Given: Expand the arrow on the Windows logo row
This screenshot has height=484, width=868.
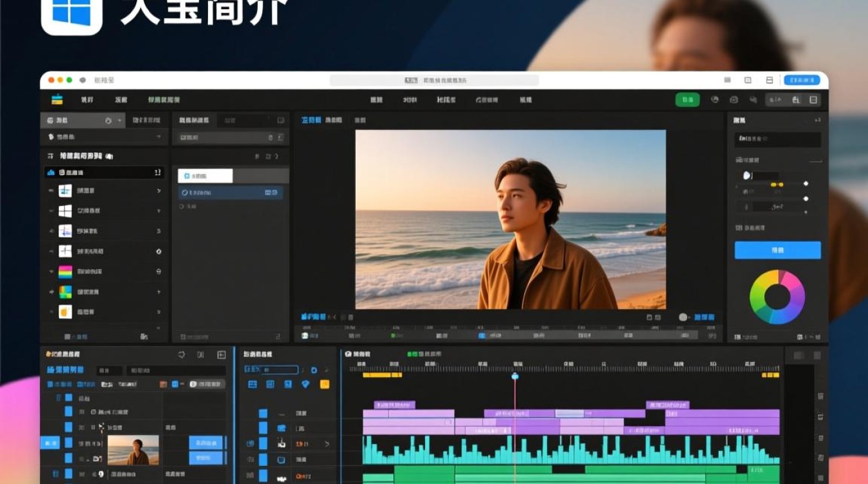Looking at the screenshot, I should pyautogui.click(x=159, y=210).
